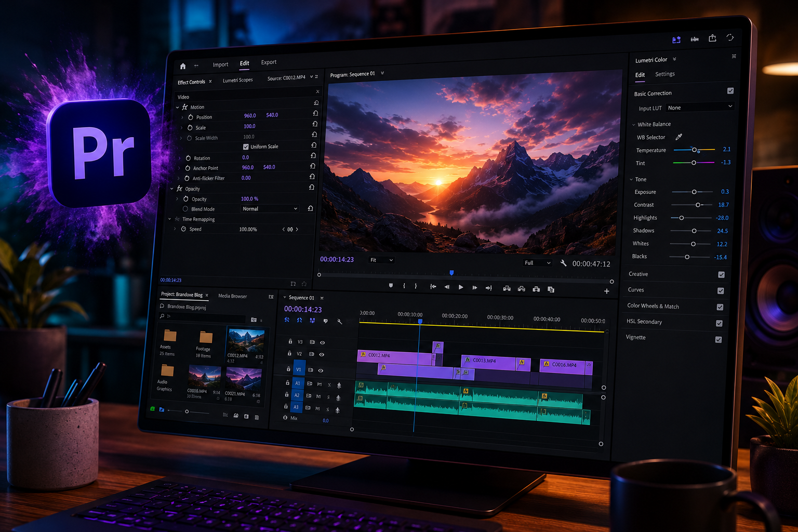Open timeline display settings wrench

[340, 322]
